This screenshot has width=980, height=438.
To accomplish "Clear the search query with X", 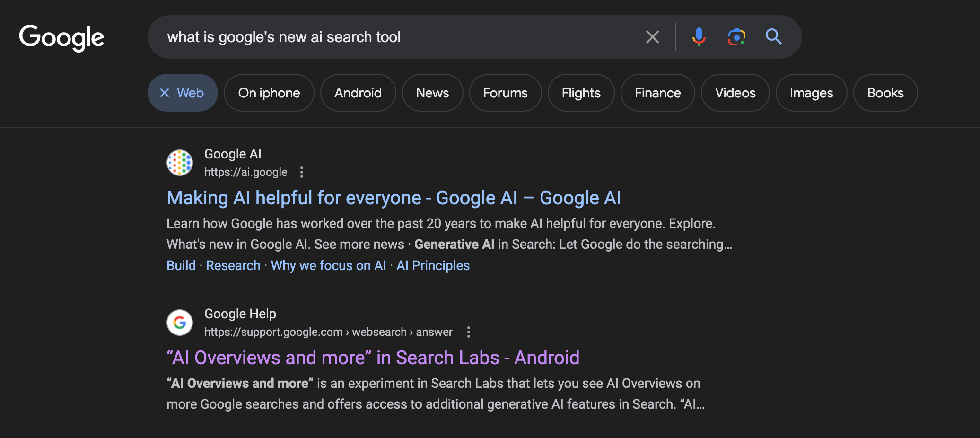I will pos(652,37).
